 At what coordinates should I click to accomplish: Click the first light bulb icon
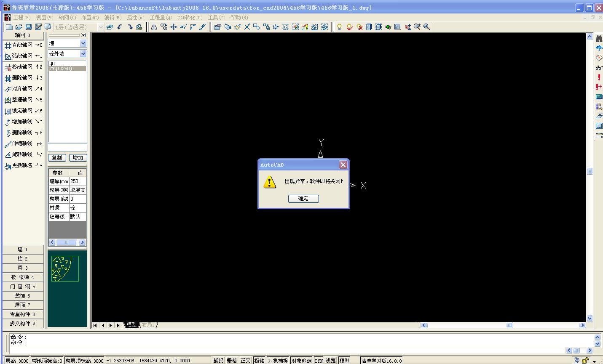340,27
